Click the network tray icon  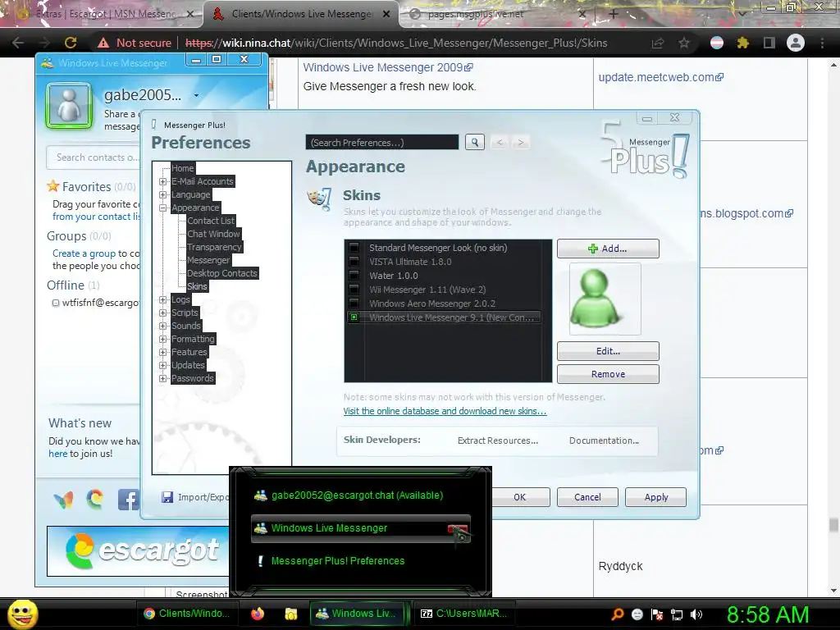[677, 614]
